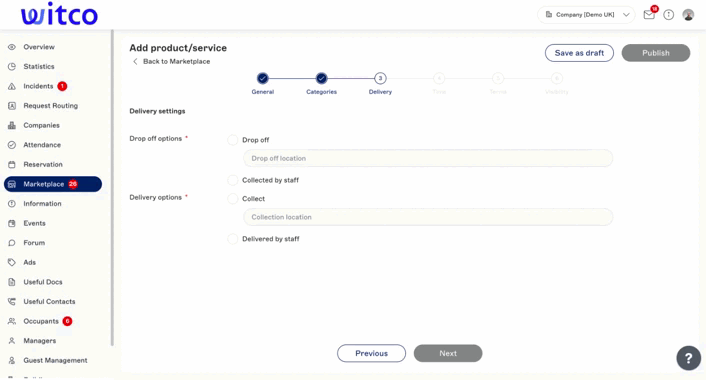Click the Useful Docs document icon
The width and height of the screenshot is (706, 380).
point(12,282)
